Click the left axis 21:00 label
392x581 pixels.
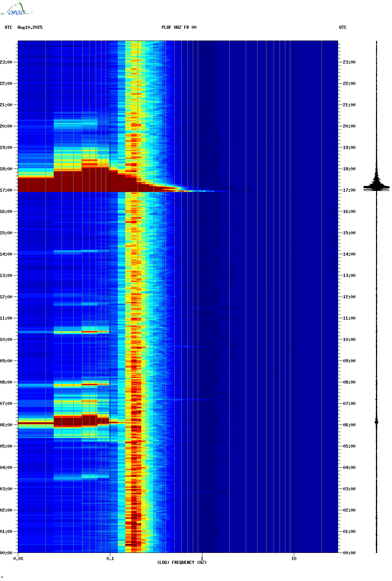pos(6,105)
